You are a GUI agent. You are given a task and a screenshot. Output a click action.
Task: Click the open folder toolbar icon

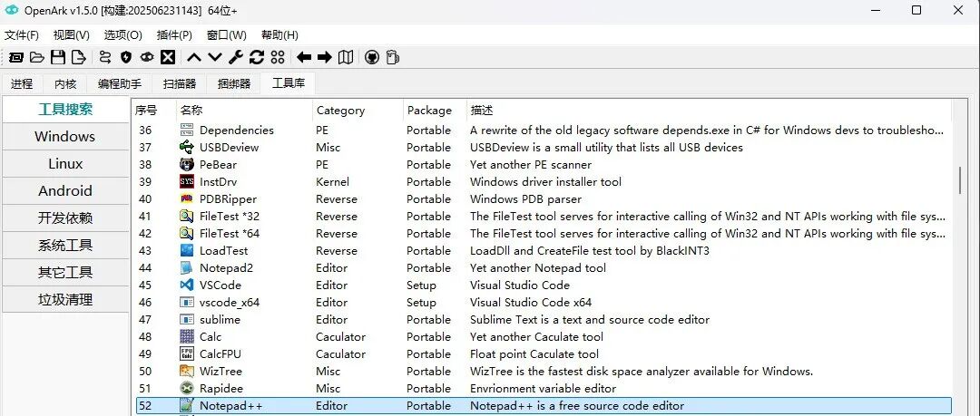point(37,57)
